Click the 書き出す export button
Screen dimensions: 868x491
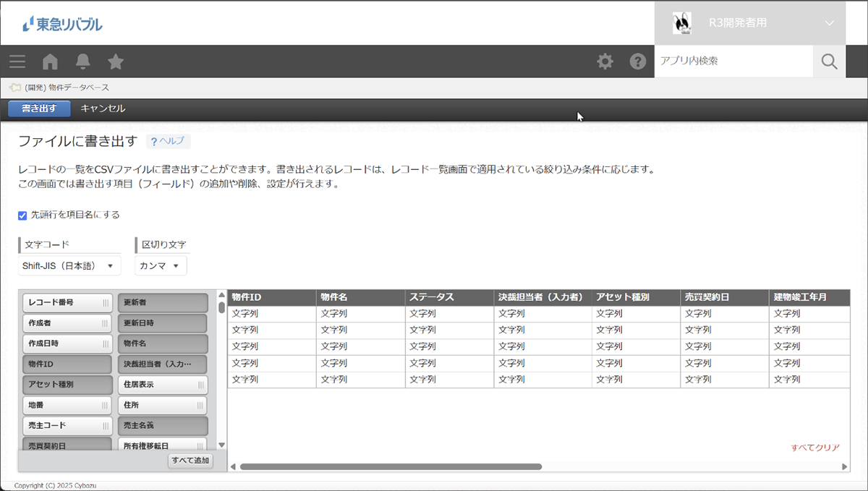[39, 108]
